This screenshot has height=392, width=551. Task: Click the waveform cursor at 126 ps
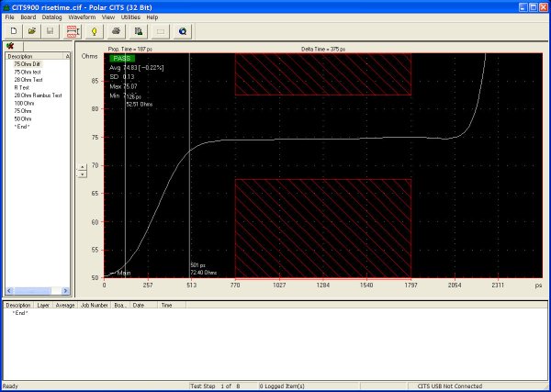coord(126,165)
